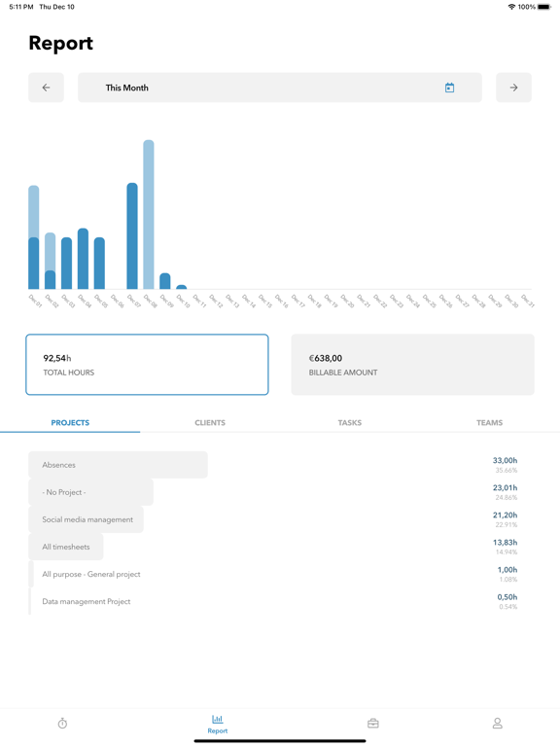The height and width of the screenshot is (747, 560).
Task: Open the This Month period selector
Action: click(x=280, y=88)
